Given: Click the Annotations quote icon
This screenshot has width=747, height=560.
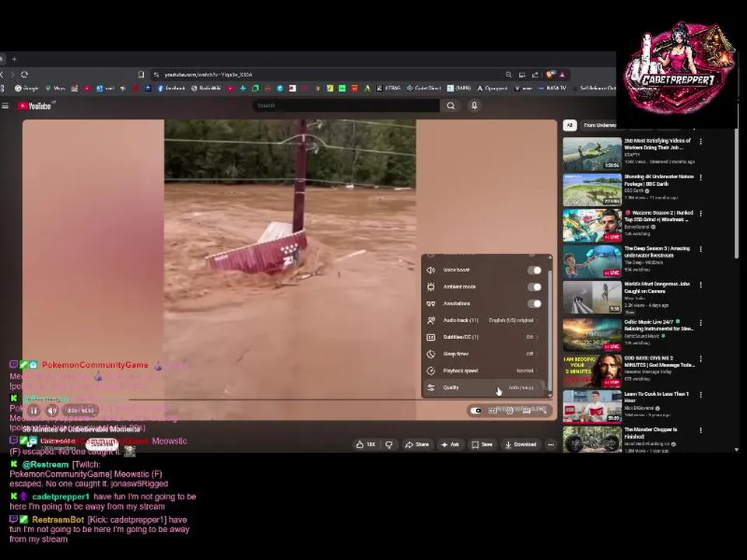Looking at the screenshot, I should [x=430, y=303].
